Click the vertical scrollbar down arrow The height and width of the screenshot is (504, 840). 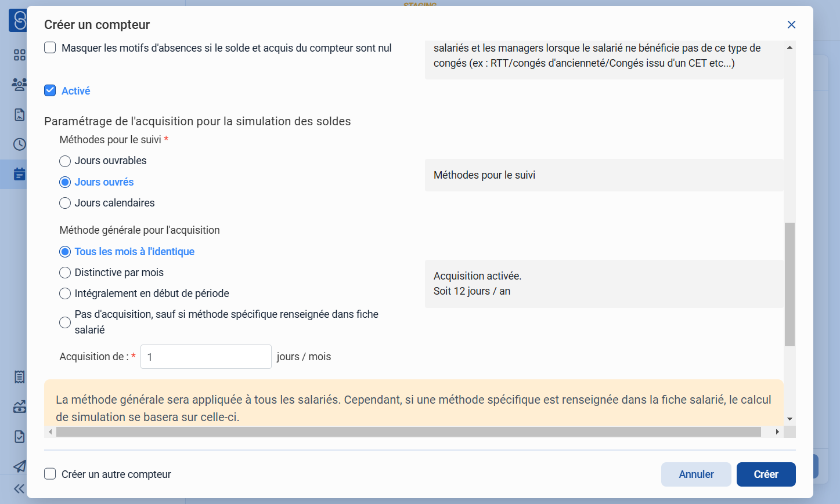789,419
